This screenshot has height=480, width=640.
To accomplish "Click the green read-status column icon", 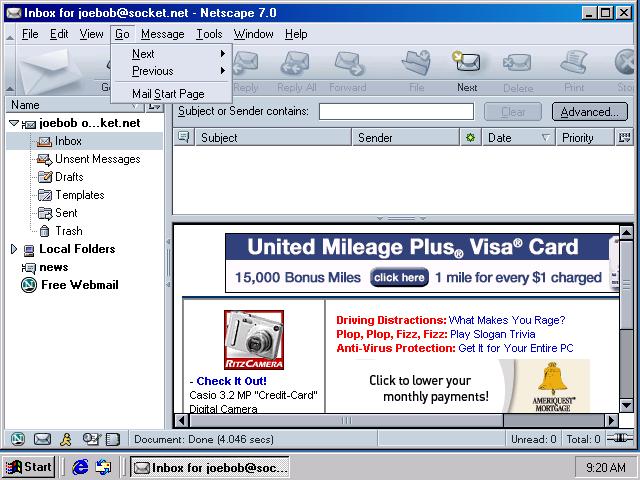I will click(x=471, y=138).
